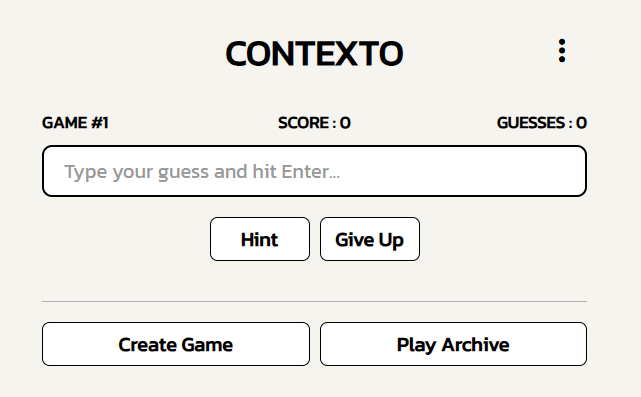
Task: Select the game number indicator
Action: tap(75, 123)
